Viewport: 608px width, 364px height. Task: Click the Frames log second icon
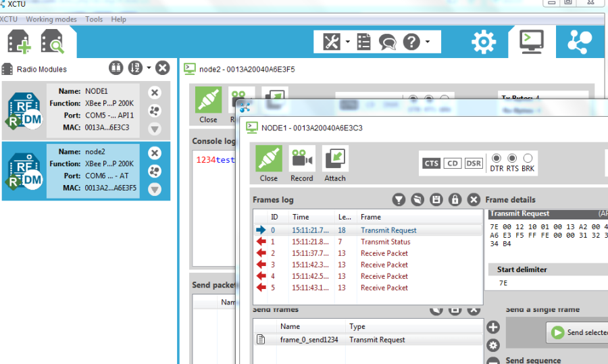tap(417, 200)
